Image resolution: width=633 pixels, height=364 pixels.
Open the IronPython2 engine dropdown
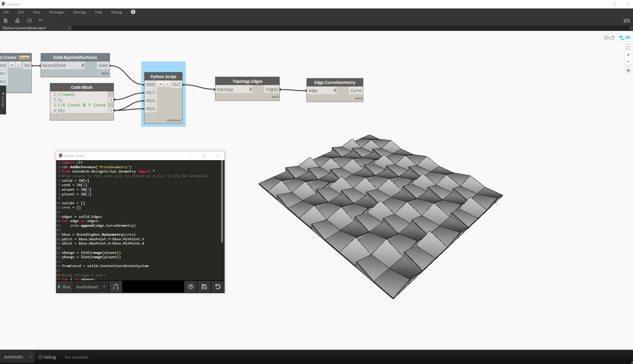[x=91, y=287]
